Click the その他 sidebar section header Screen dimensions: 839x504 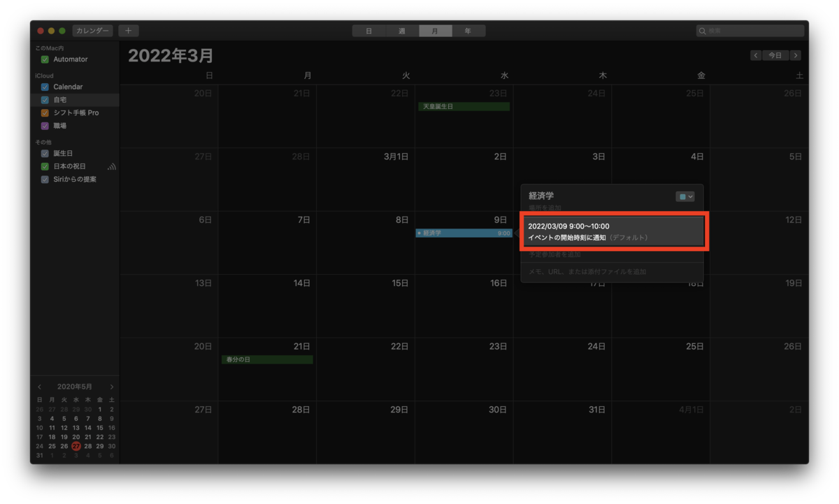pyautogui.click(x=43, y=142)
